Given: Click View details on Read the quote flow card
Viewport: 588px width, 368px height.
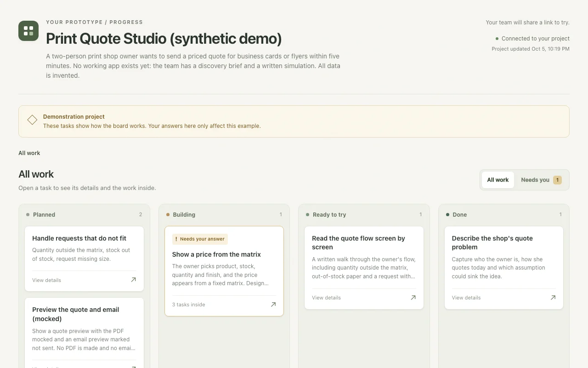Looking at the screenshot, I should [x=326, y=298].
